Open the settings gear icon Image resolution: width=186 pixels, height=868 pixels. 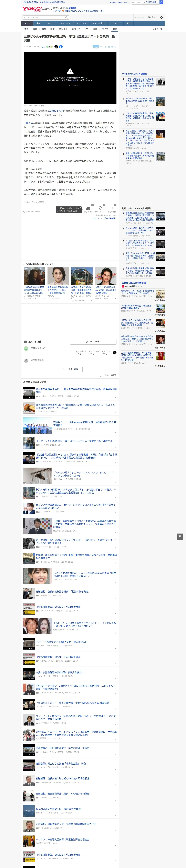pyautogui.click(x=161, y=18)
